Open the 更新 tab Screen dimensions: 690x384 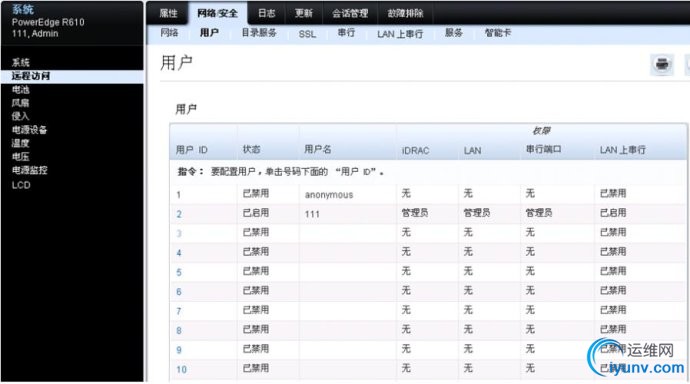[304, 13]
